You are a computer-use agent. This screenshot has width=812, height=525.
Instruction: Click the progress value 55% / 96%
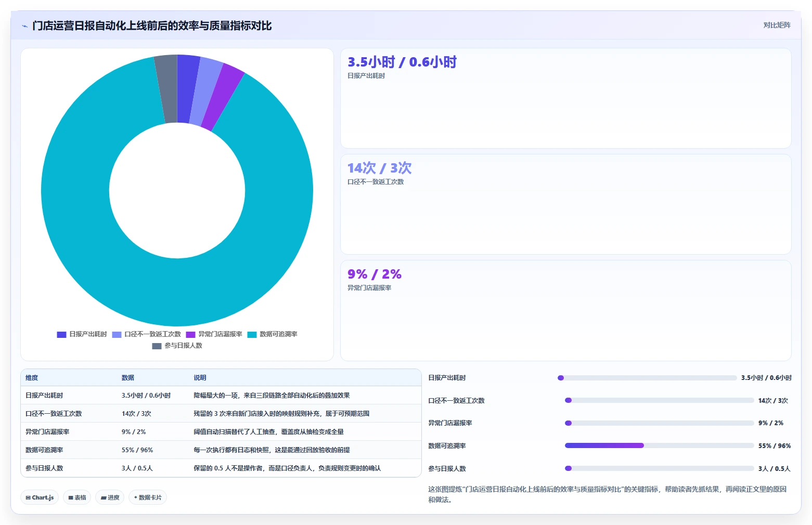coord(775,446)
